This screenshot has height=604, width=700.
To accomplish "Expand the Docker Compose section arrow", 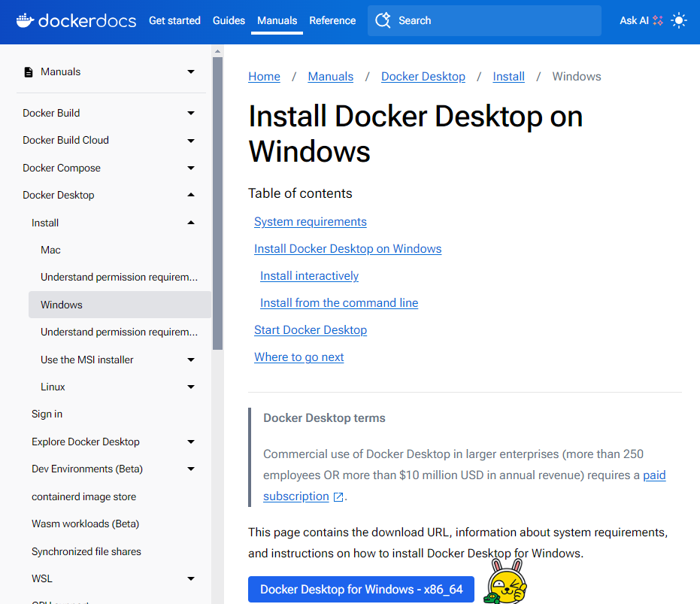I will click(x=191, y=168).
